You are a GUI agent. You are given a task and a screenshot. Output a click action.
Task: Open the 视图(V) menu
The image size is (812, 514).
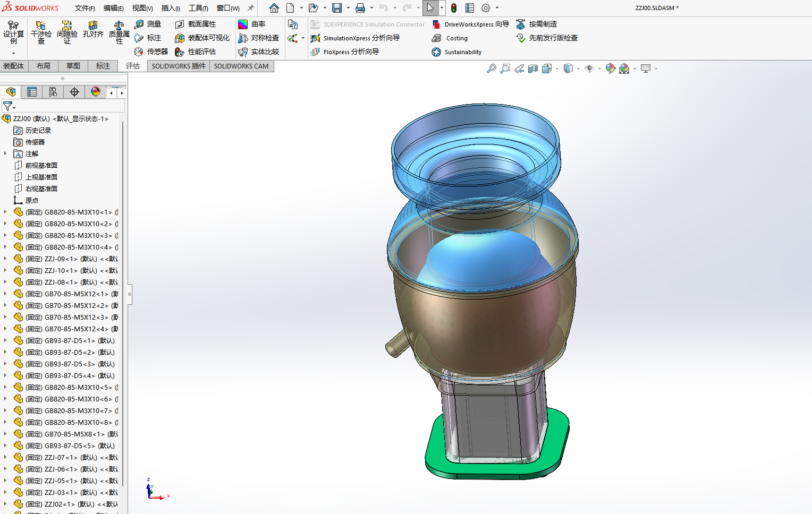142,8
